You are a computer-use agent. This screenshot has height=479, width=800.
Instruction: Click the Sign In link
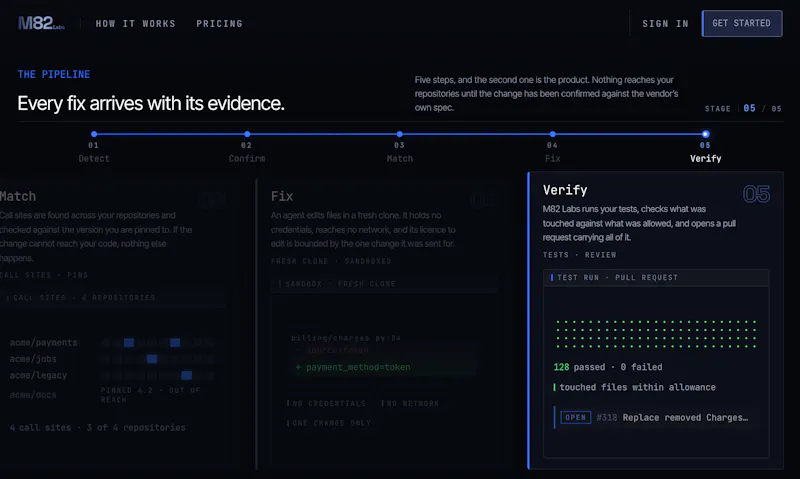click(665, 23)
